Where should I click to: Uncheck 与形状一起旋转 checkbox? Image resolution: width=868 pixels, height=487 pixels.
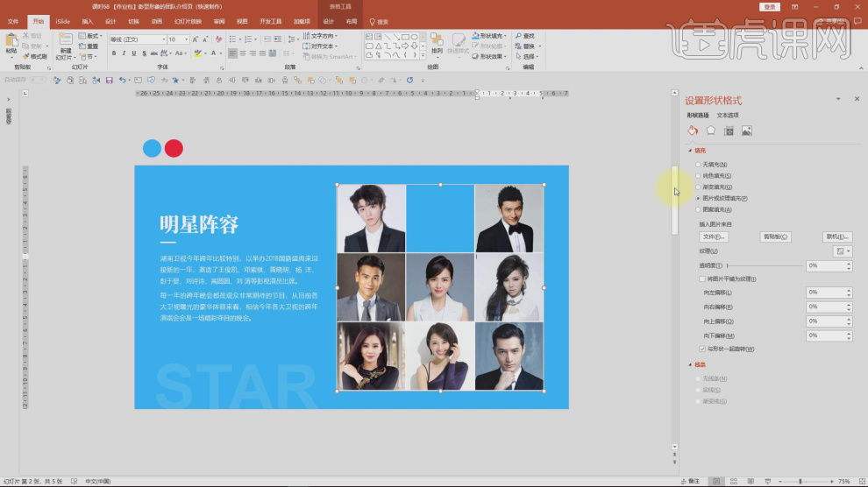coord(702,349)
